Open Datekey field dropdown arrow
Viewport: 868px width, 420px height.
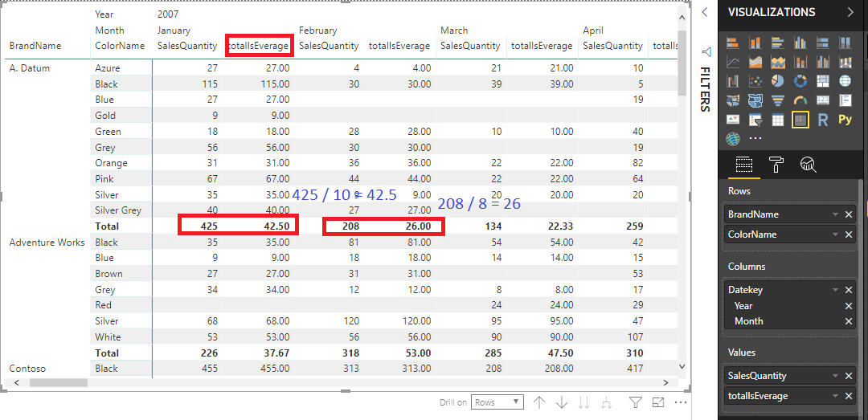(x=835, y=289)
